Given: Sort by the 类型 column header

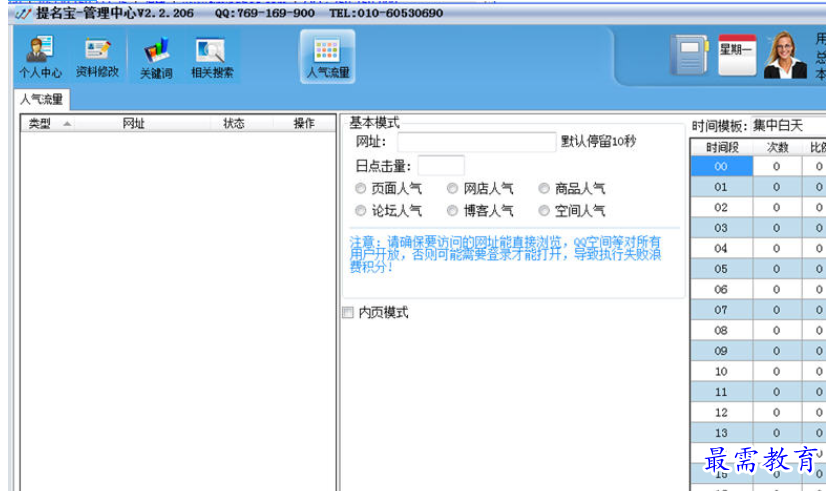Looking at the screenshot, I should tap(47, 123).
